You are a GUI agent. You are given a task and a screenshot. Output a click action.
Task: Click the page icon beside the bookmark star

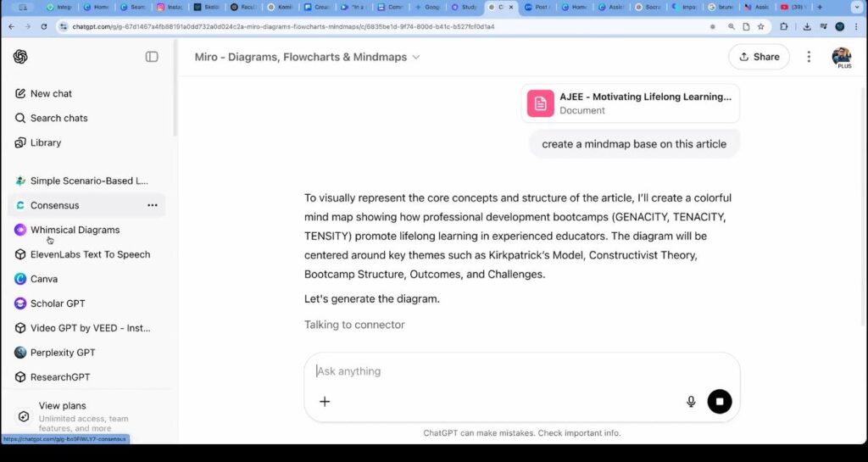746,26
